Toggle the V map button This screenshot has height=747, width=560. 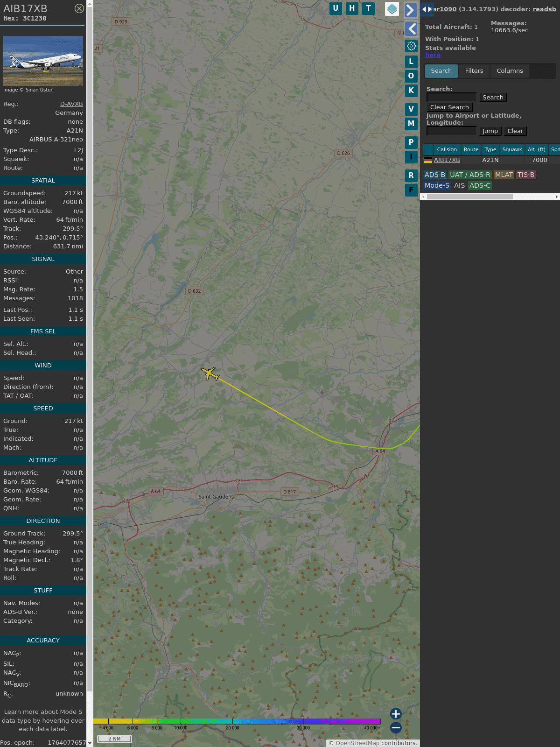[x=411, y=109]
